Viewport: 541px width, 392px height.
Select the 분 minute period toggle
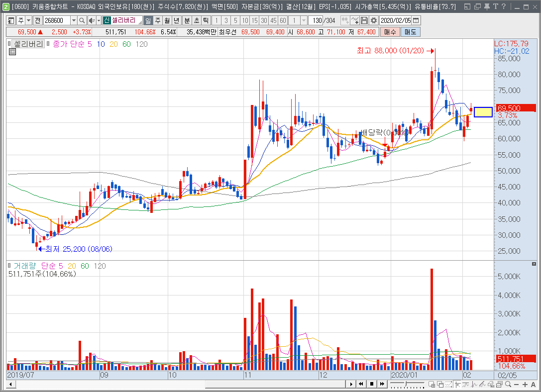[x=187, y=21]
